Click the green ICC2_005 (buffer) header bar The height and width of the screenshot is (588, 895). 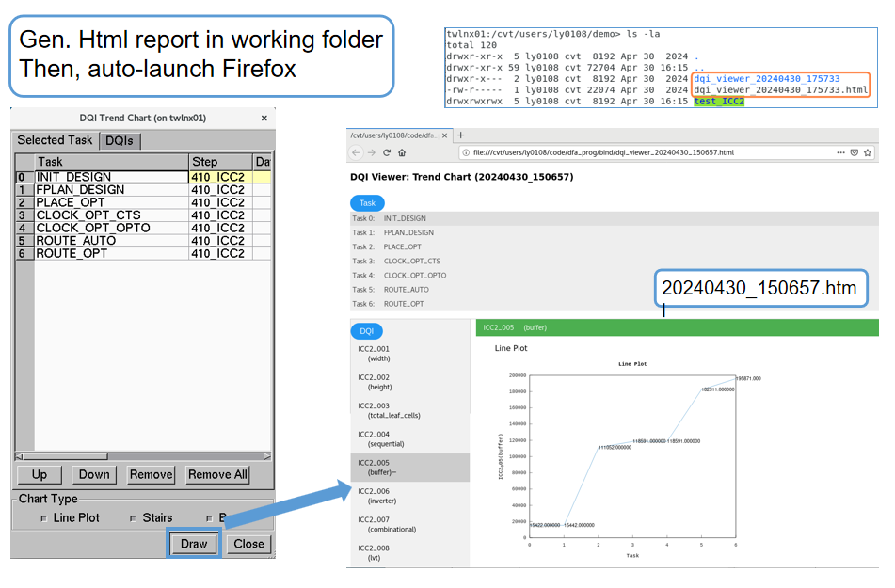click(678, 327)
